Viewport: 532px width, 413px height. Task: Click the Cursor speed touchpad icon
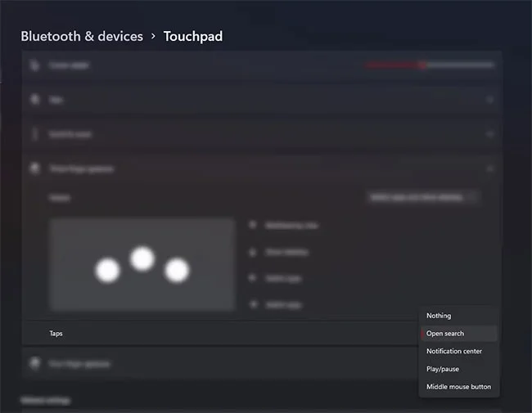tap(34, 65)
